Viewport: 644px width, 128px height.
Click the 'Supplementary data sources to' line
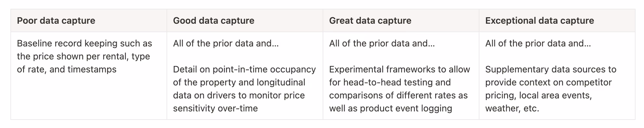pos(551,69)
